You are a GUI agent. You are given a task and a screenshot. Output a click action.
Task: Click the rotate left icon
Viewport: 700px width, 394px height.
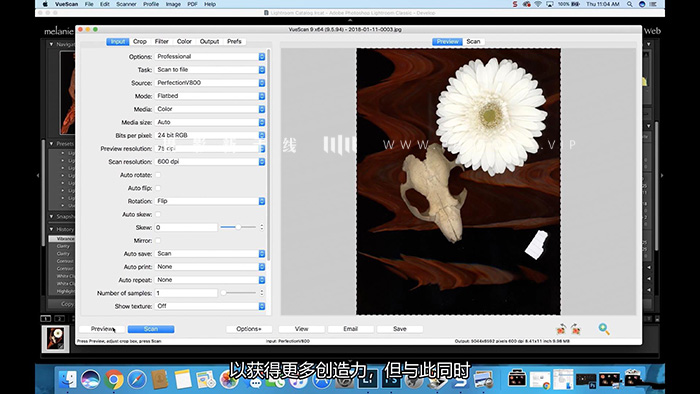(x=561, y=329)
